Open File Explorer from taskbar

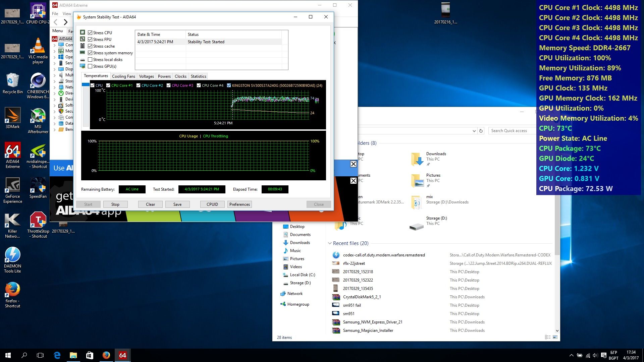click(73, 355)
